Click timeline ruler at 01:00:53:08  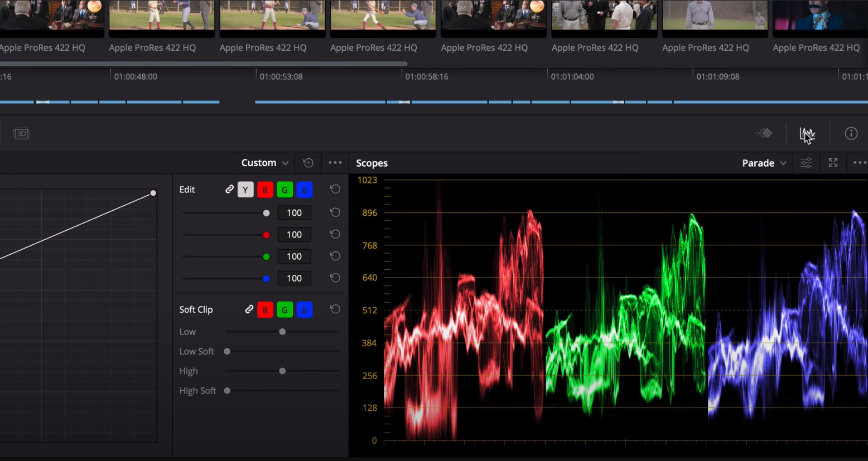[281, 76]
